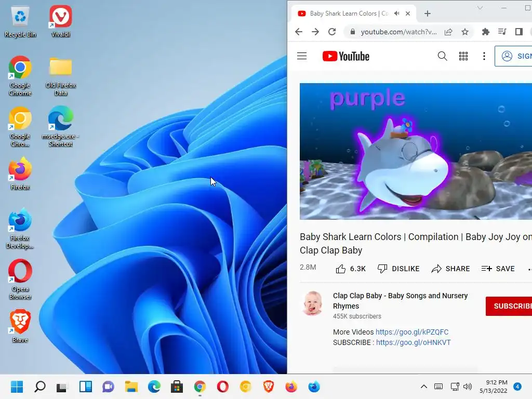Select the msedge.exe Shortcut desktop icon
The height and width of the screenshot is (399, 532).
click(x=60, y=127)
